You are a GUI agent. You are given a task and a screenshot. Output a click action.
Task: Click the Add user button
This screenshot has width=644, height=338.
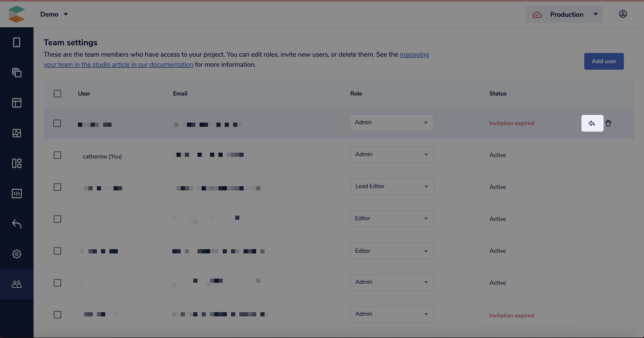pyautogui.click(x=604, y=61)
